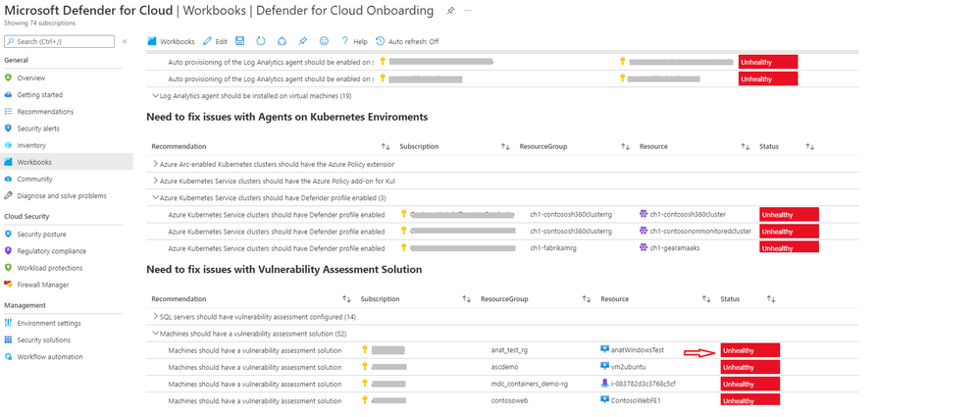The image size is (980, 417).
Task: Click contosoweb resource group cell
Action: tap(510, 400)
